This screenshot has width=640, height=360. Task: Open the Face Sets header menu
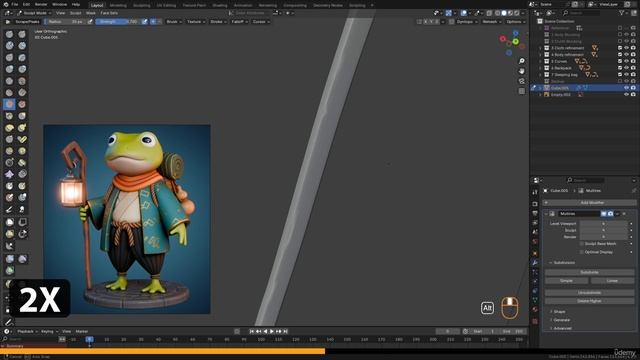pyautogui.click(x=109, y=13)
